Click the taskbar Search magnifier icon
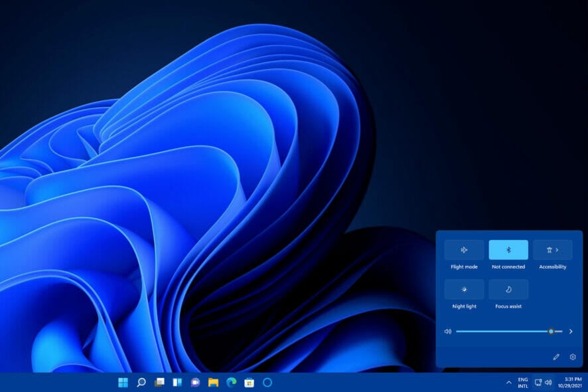The image size is (588, 392). [141, 382]
